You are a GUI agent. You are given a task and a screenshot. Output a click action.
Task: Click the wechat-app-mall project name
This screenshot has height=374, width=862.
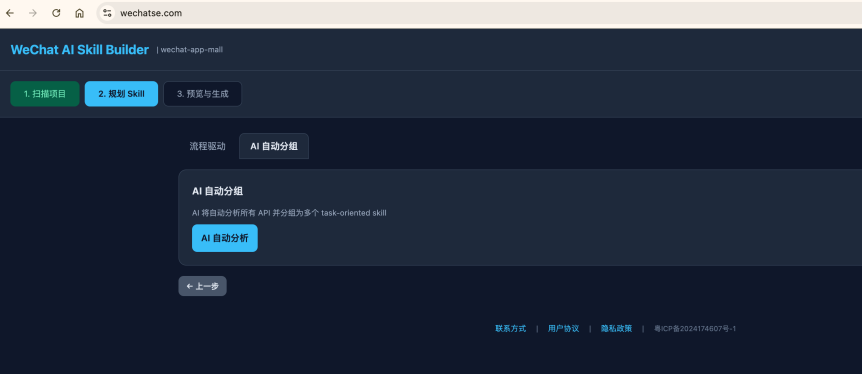(192, 50)
